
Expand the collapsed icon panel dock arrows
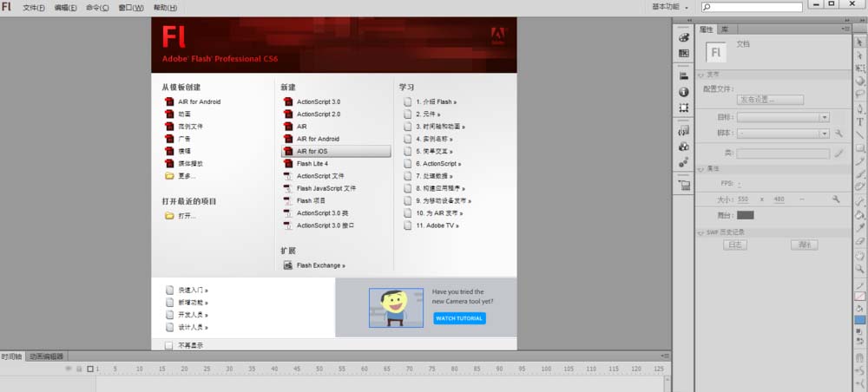[689, 20]
